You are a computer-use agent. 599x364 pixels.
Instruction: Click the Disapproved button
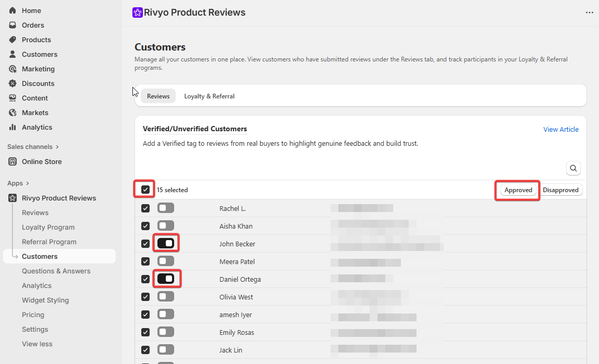[x=560, y=190]
